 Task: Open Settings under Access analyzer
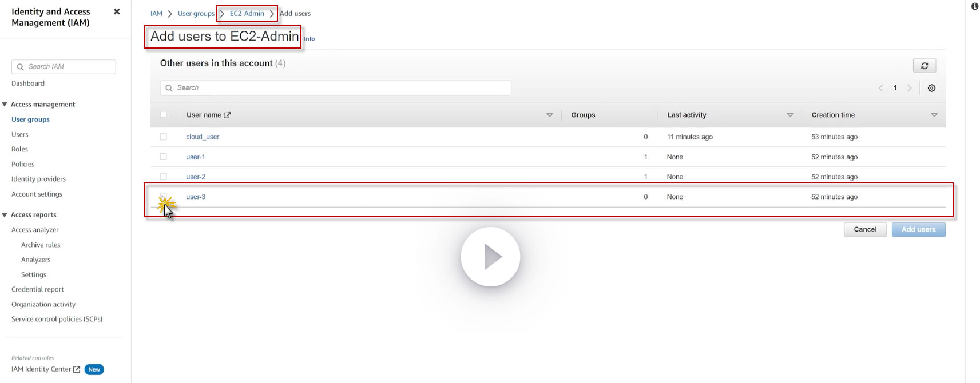(34, 274)
